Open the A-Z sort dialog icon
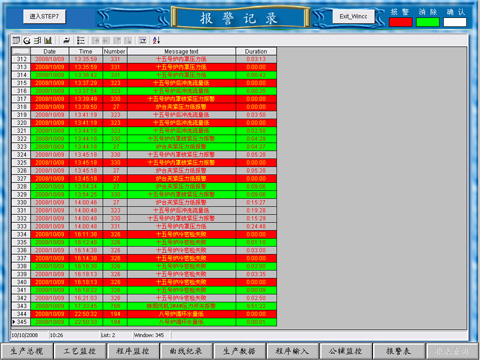 [157, 40]
